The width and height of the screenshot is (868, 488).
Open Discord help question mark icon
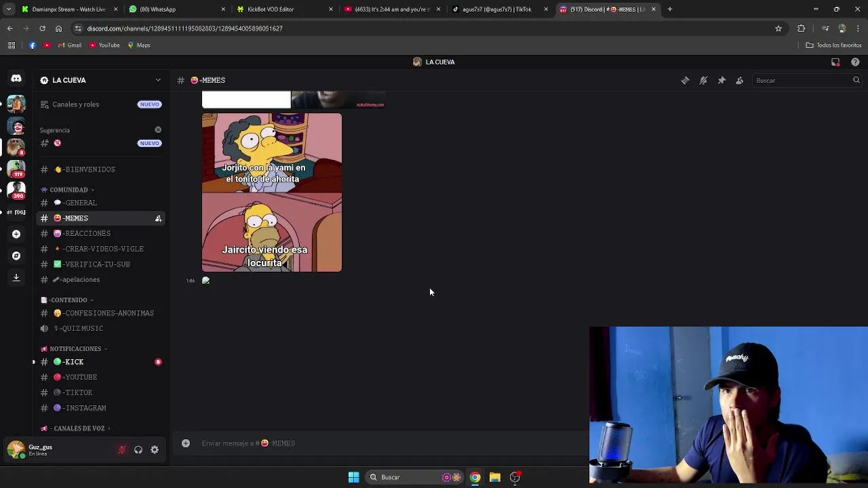[855, 62]
